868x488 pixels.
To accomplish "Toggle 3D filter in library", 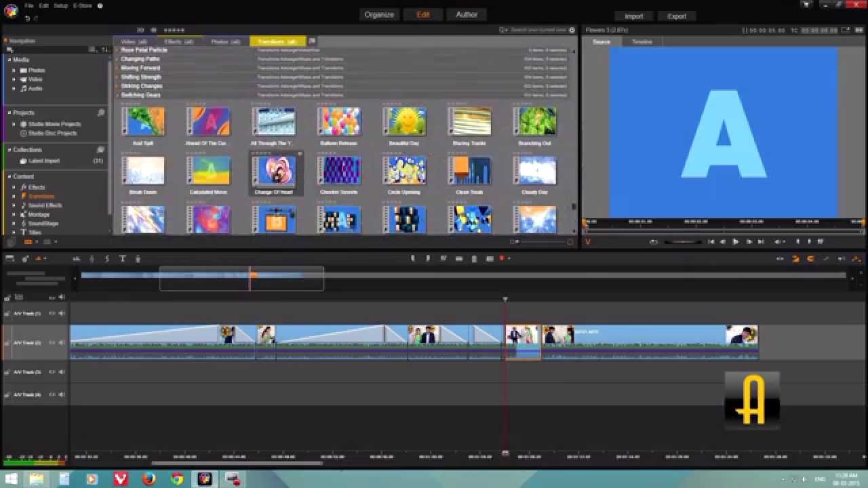I will tap(140, 30).
